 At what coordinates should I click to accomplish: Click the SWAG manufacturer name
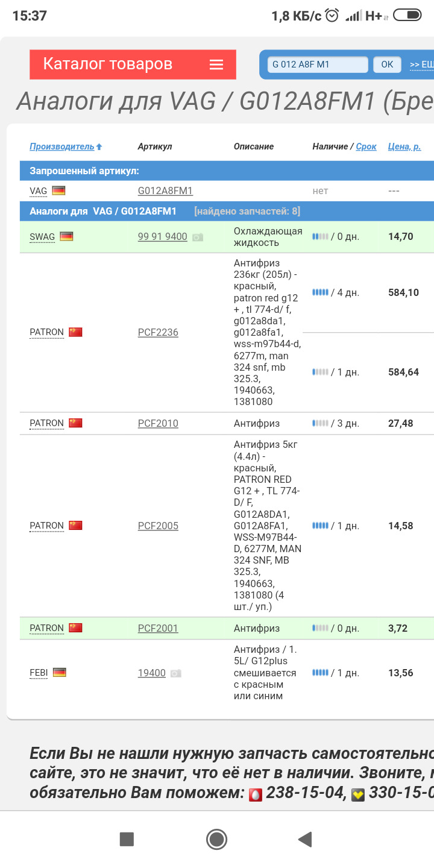click(42, 237)
